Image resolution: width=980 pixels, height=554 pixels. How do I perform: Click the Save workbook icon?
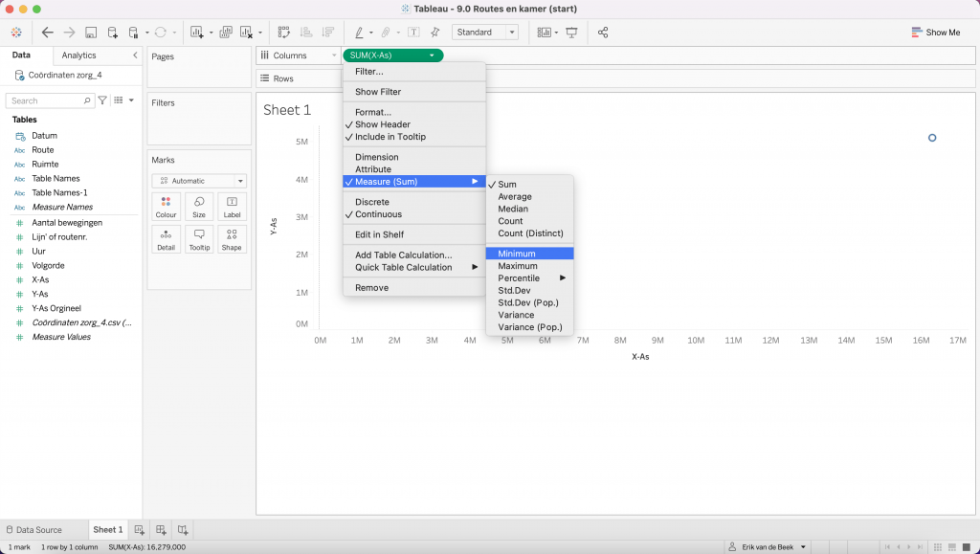click(x=91, y=33)
